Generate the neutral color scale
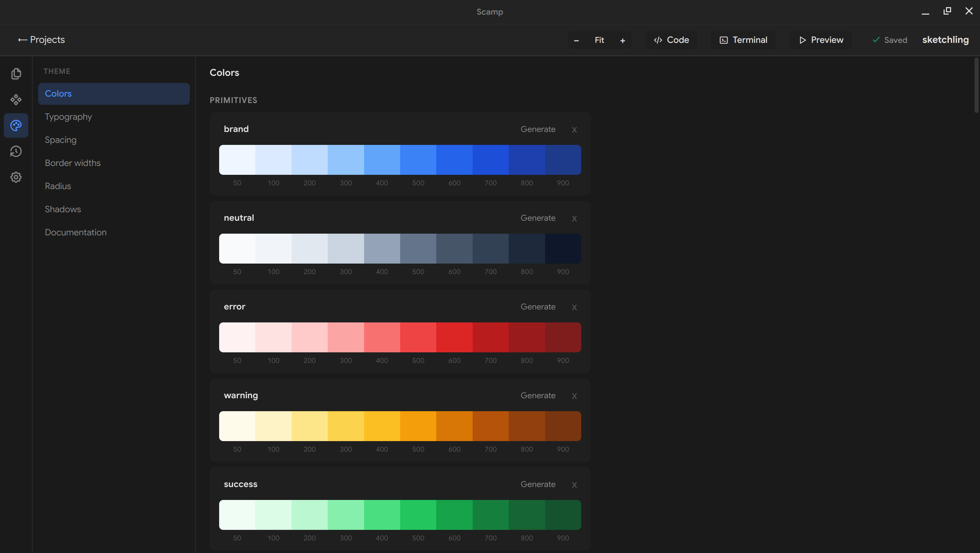This screenshot has width=980, height=553. tap(538, 218)
